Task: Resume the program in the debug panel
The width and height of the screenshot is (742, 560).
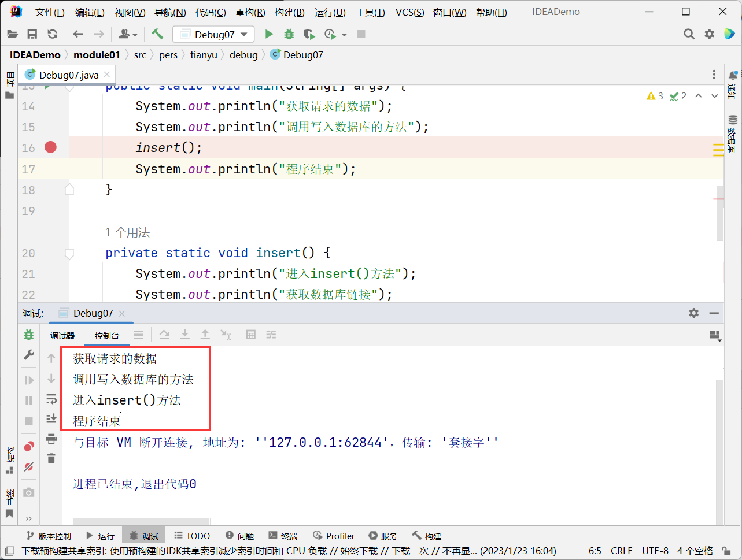Action: [x=28, y=380]
